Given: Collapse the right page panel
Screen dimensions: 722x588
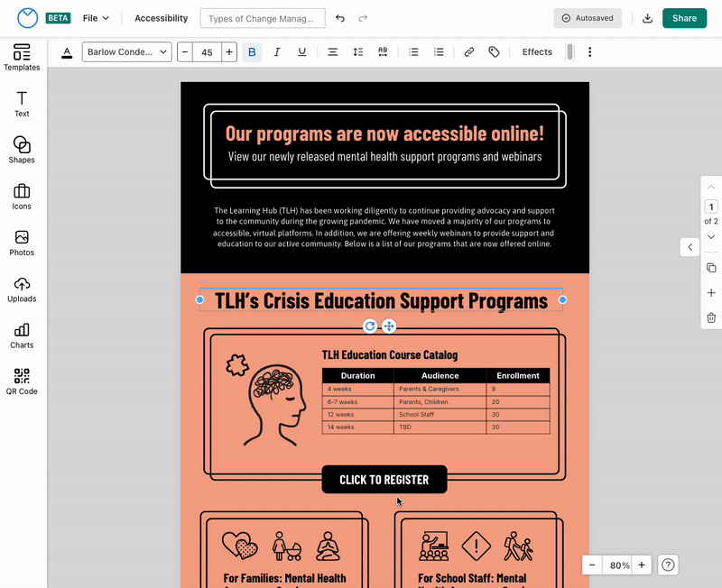Looking at the screenshot, I should (690, 247).
